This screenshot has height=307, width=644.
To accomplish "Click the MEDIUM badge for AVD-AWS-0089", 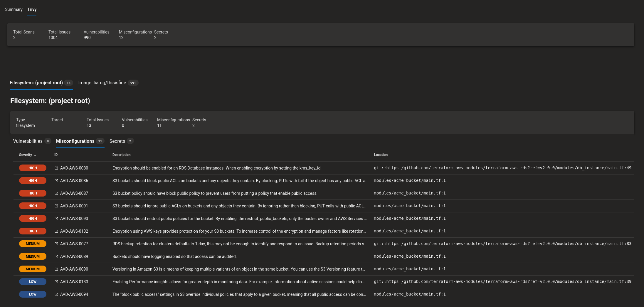I will coord(33,256).
